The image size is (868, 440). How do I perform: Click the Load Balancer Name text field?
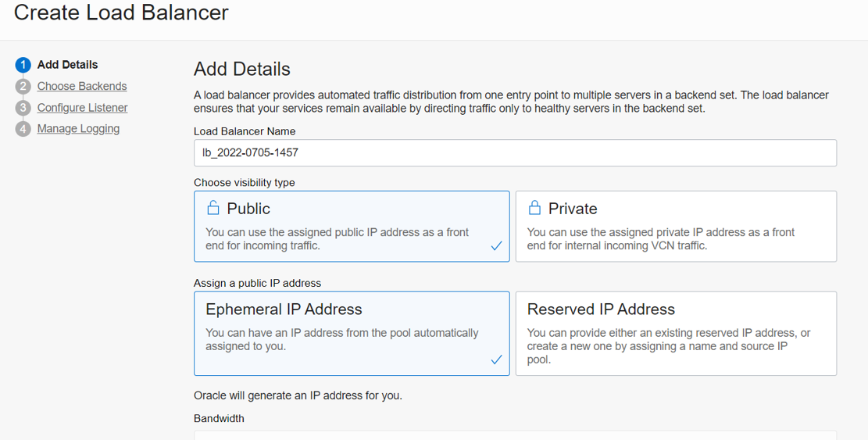coord(515,152)
